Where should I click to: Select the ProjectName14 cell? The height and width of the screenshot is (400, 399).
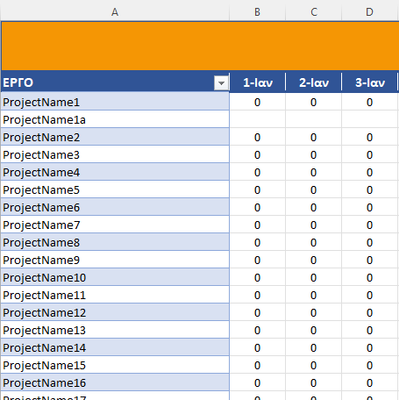click(x=115, y=348)
